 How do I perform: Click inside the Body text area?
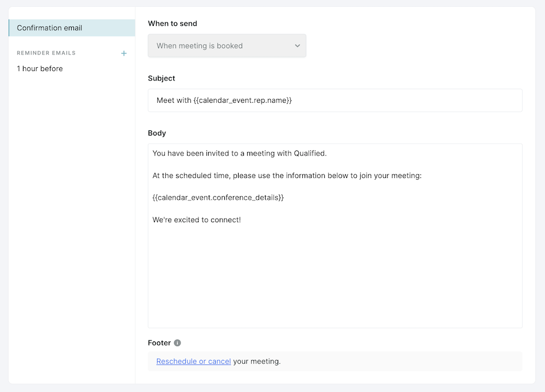tap(335, 236)
